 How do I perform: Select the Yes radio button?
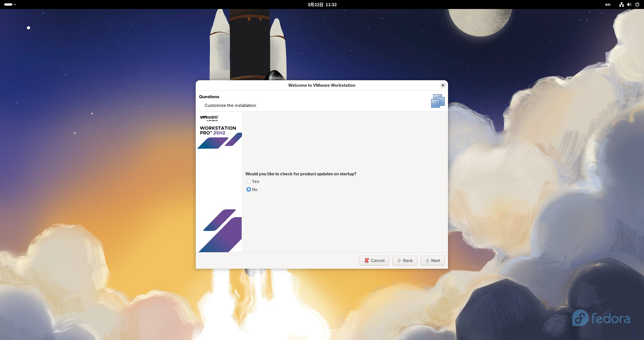(x=249, y=182)
